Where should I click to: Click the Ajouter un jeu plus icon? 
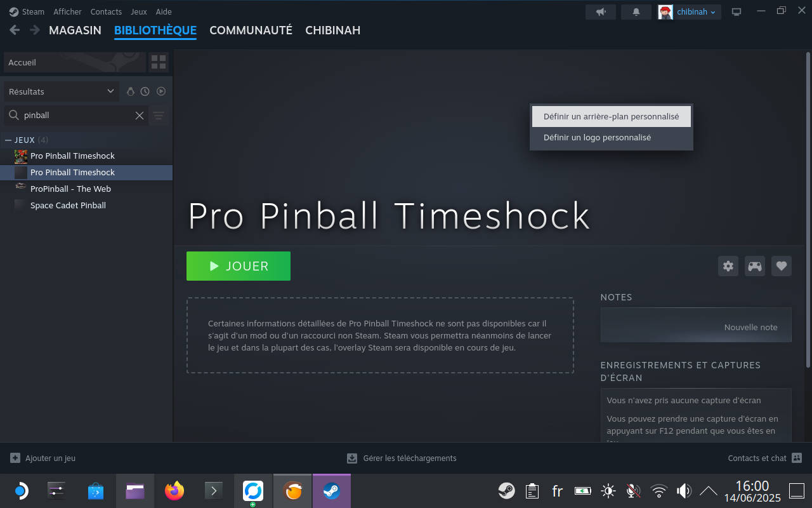[15, 458]
